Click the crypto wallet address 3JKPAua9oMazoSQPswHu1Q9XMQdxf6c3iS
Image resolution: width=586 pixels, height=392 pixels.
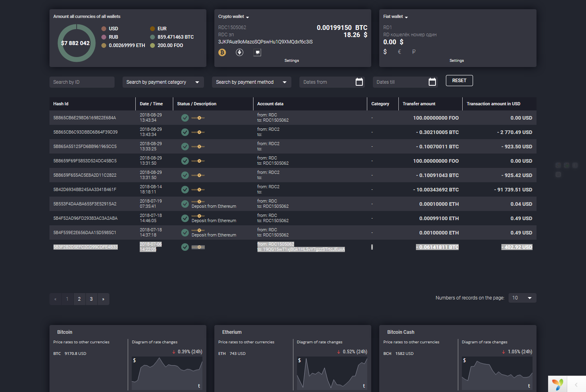[x=265, y=42]
